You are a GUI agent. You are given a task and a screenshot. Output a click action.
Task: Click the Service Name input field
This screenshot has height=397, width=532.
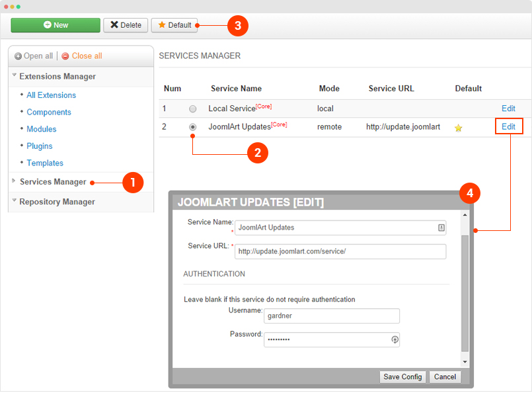pyautogui.click(x=340, y=228)
